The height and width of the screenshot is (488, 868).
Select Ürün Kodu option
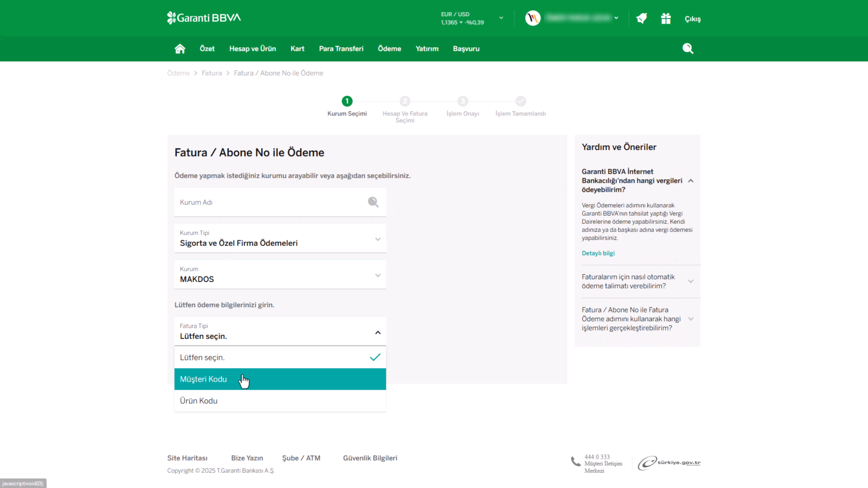[280, 401]
